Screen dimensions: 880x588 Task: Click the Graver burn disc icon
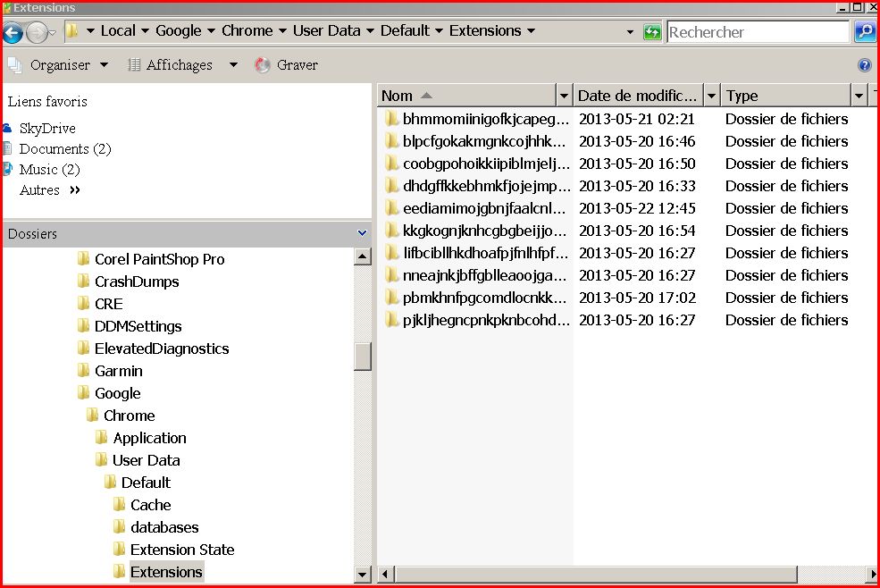[263, 65]
